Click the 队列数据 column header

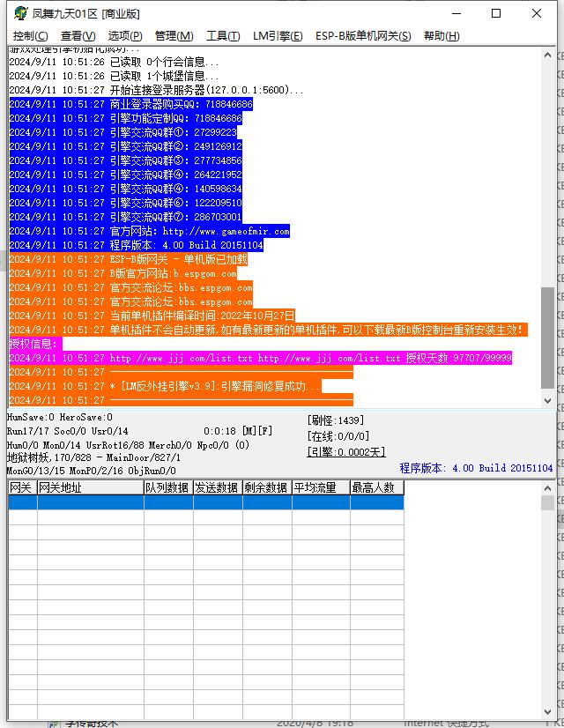pyautogui.click(x=168, y=487)
